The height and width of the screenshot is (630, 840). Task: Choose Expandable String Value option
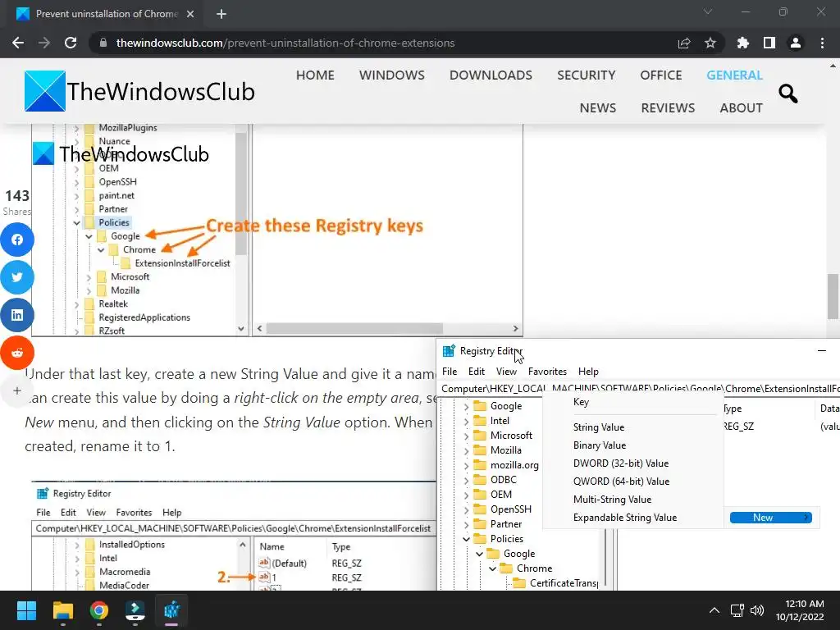(624, 518)
